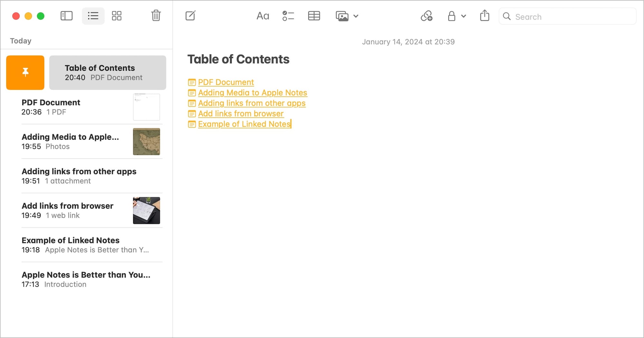
Task: Open the PDF Document link
Action: pos(226,82)
